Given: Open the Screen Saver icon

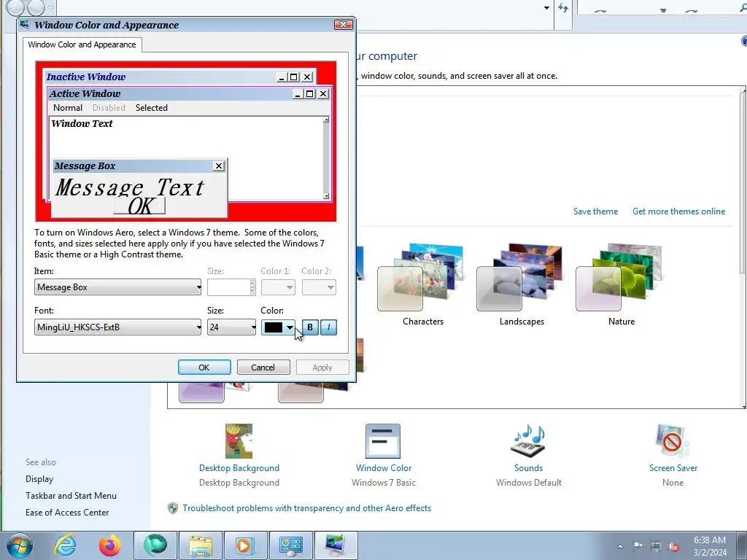Looking at the screenshot, I should [673, 441].
